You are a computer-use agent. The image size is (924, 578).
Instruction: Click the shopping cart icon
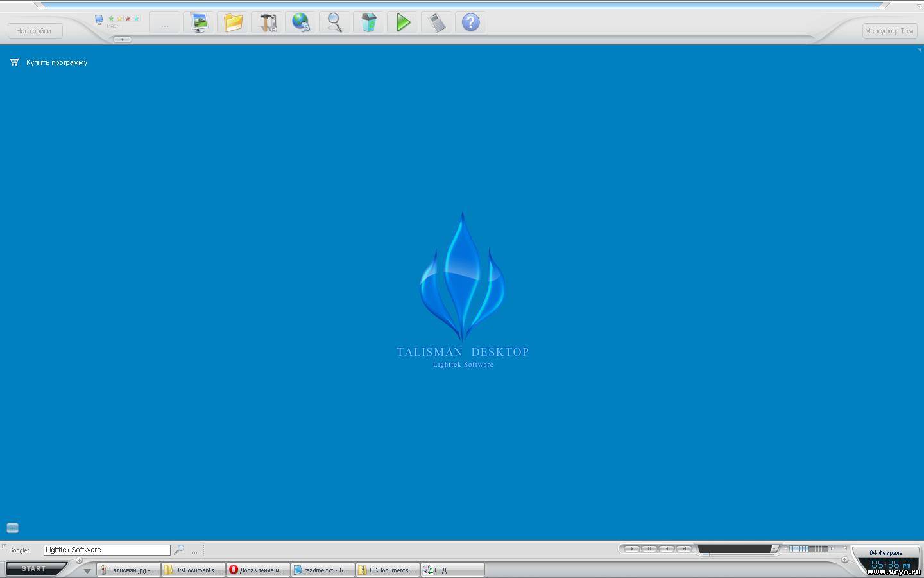(x=15, y=62)
